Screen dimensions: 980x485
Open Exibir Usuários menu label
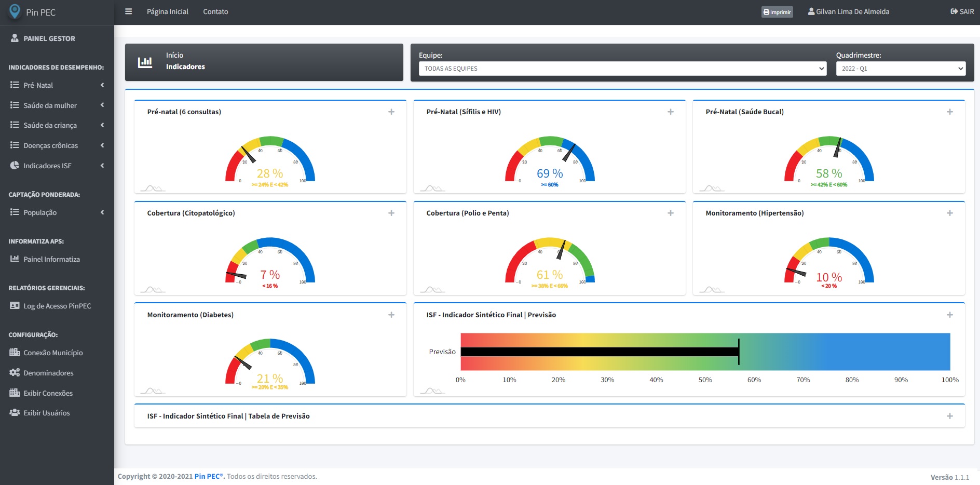(46, 413)
